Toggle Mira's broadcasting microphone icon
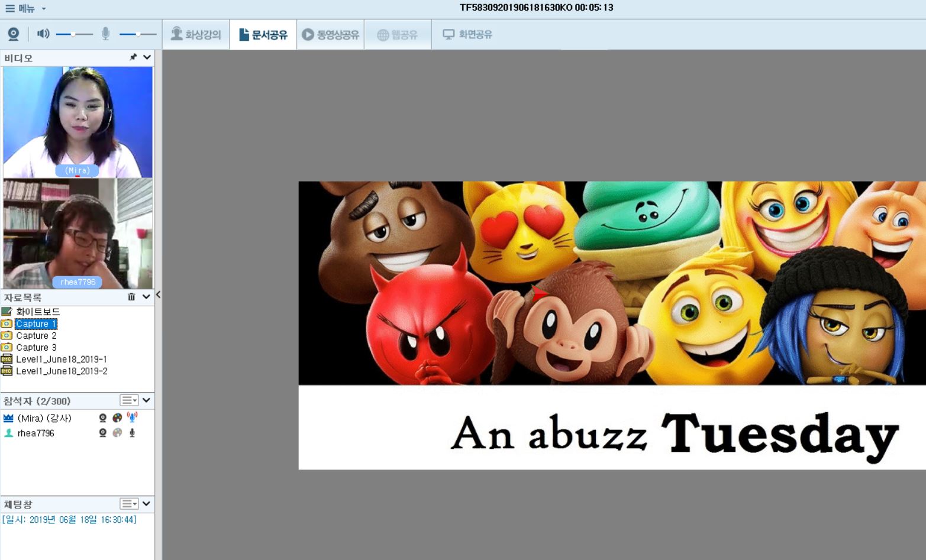This screenshot has height=560, width=926. pyautogui.click(x=132, y=417)
